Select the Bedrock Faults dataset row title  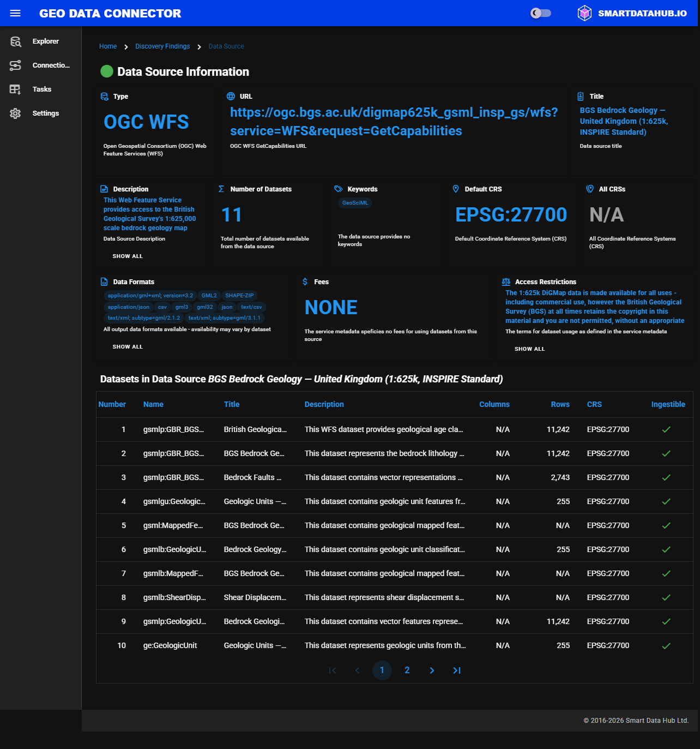point(252,478)
